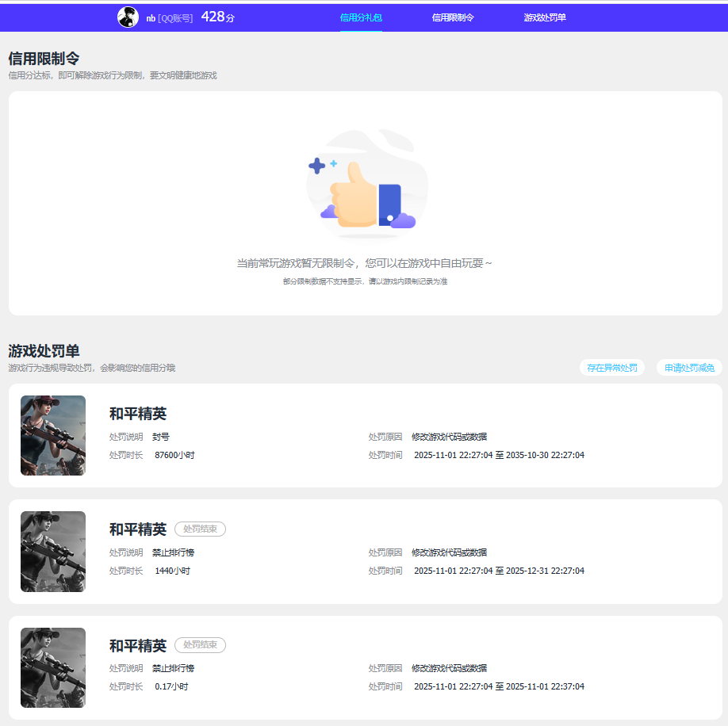
Task: Open the 信用分礼包 tab
Action: tap(361, 17)
